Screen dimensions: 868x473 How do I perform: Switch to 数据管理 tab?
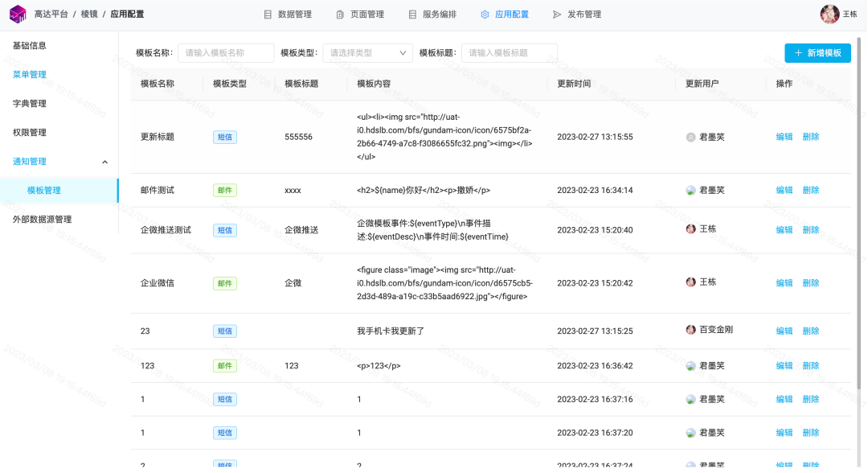tap(288, 14)
